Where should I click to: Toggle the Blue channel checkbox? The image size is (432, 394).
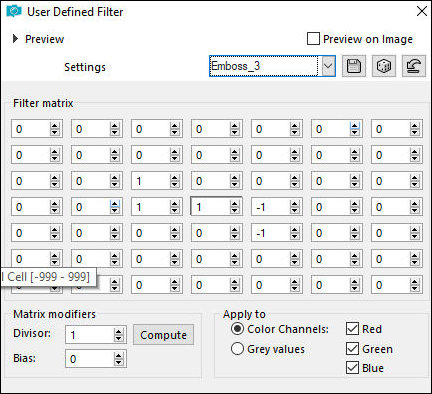click(x=352, y=368)
